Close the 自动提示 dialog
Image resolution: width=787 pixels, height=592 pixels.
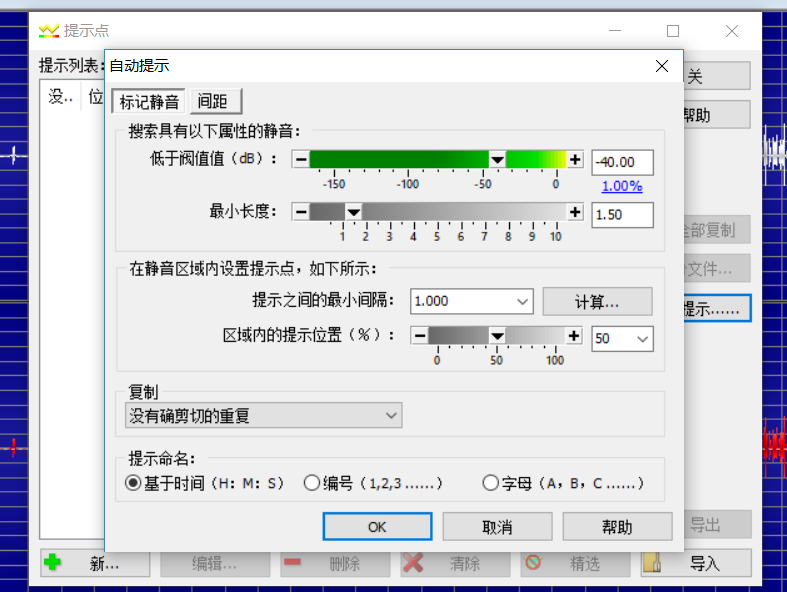[662, 66]
